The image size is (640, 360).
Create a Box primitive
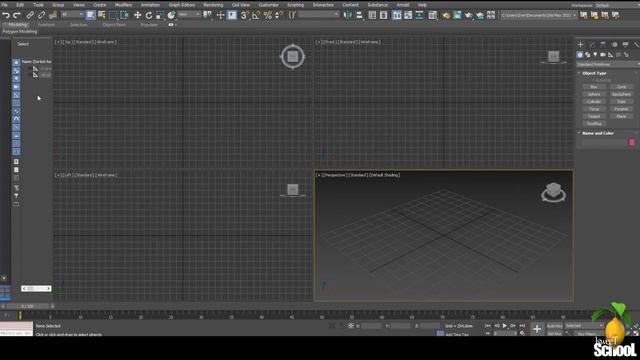594,87
